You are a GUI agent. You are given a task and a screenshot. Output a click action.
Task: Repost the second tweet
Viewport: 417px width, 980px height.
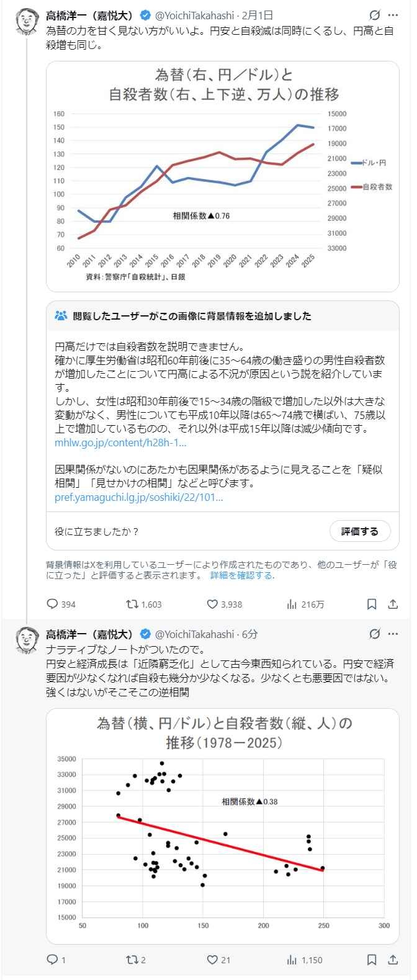coord(132,960)
